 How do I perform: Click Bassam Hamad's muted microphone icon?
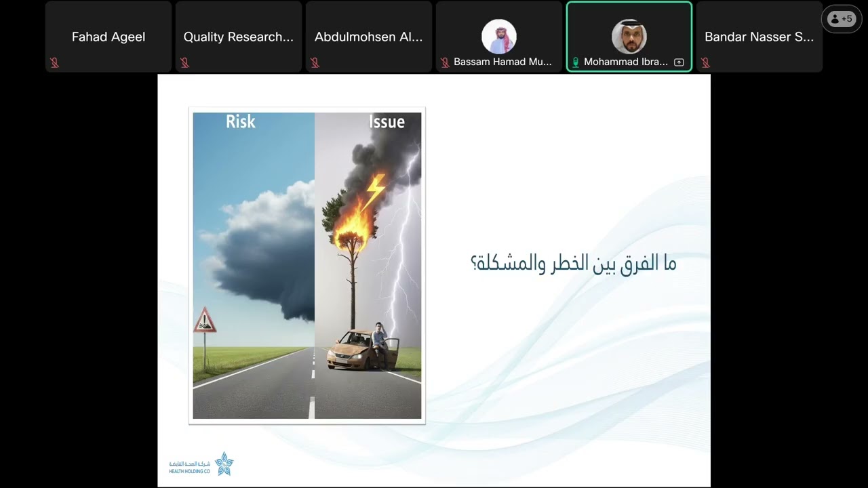[x=445, y=62]
